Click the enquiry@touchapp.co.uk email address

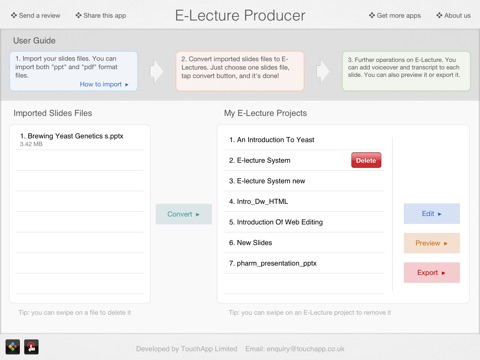pos(305,349)
